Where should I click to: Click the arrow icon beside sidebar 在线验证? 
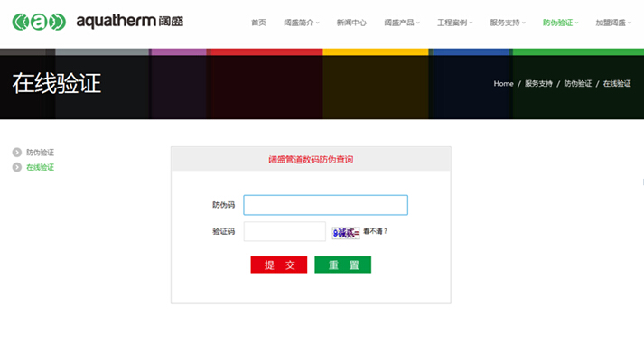coord(17,167)
